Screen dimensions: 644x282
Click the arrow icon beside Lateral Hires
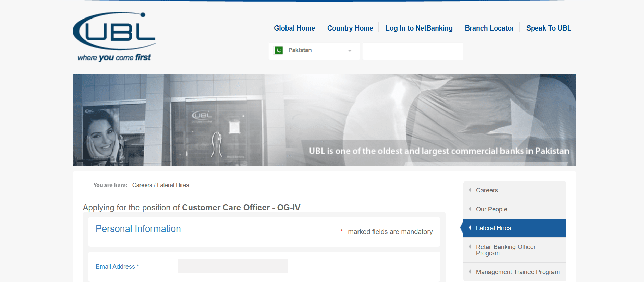470,228
